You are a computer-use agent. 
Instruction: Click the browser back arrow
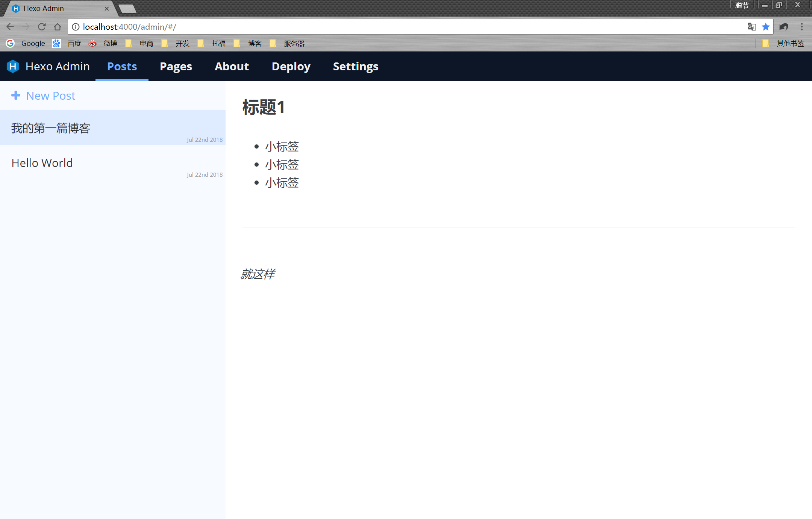pos(10,27)
